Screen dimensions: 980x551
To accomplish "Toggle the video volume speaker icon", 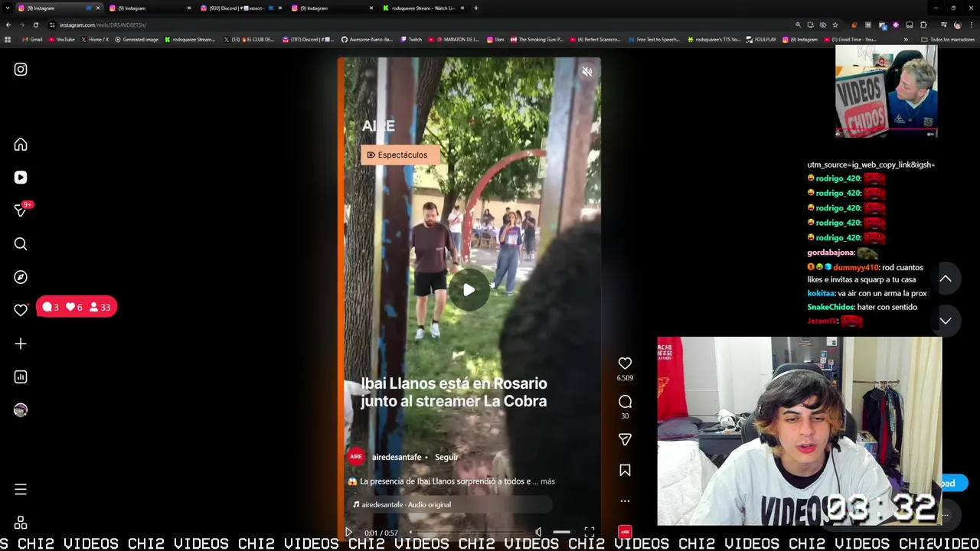I will 537,533.
